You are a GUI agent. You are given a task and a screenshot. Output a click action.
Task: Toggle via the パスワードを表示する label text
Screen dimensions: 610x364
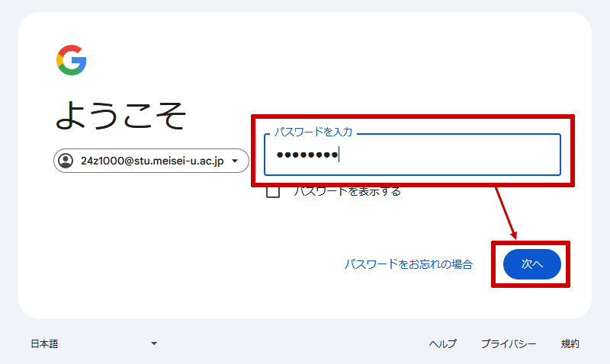pos(347,191)
